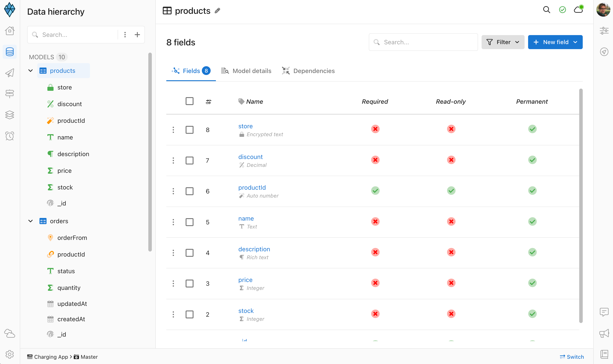Click the megaphone announcements icon on the right
The height and width of the screenshot is (364, 613).
point(604,334)
